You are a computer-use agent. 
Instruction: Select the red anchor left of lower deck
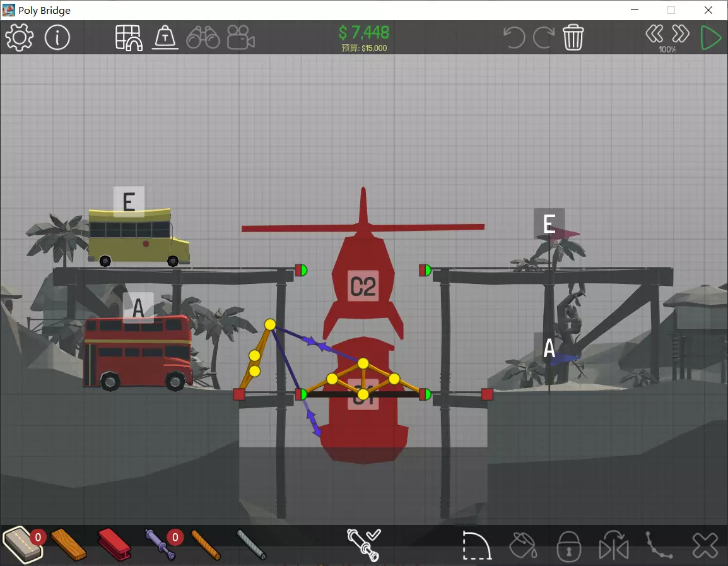pyautogui.click(x=239, y=394)
